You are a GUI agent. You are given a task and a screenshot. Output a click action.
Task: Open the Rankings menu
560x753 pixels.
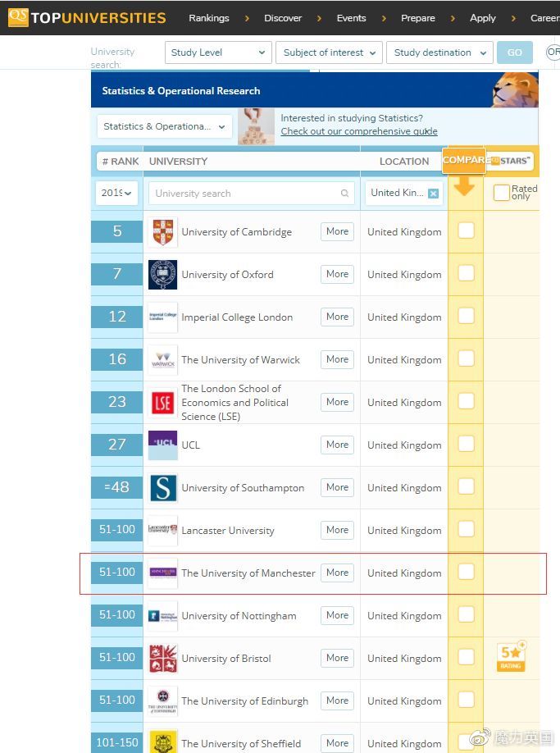[209, 18]
